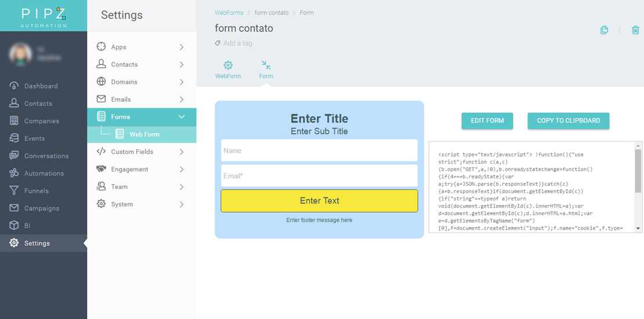
Task: Click the yellow Enter Text button
Action: 319,201
